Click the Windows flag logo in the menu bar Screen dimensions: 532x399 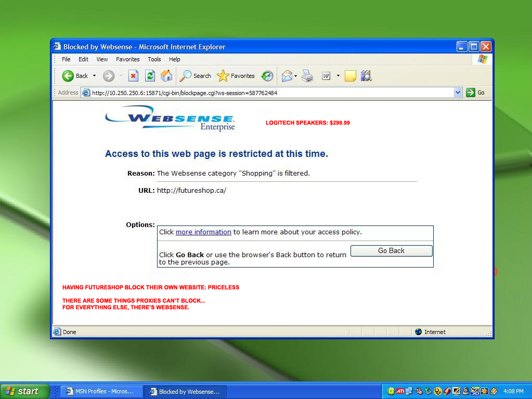click(482, 59)
